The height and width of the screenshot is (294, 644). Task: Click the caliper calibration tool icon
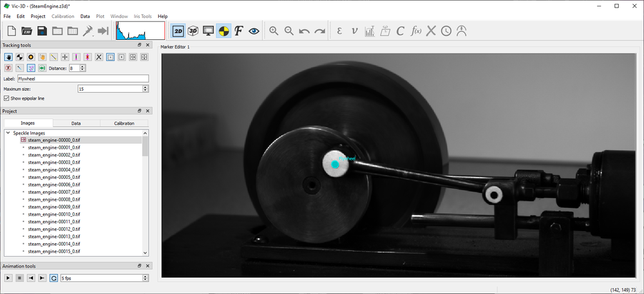pos(88,31)
